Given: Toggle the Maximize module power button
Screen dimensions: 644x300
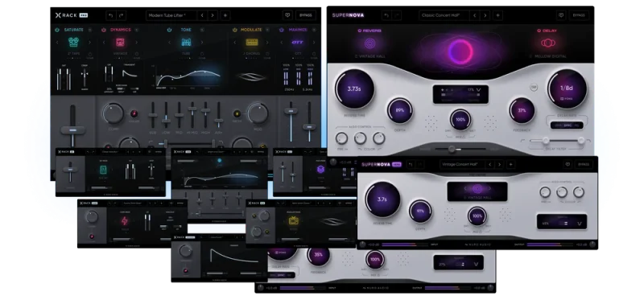Looking at the screenshot, I should click(x=281, y=30).
